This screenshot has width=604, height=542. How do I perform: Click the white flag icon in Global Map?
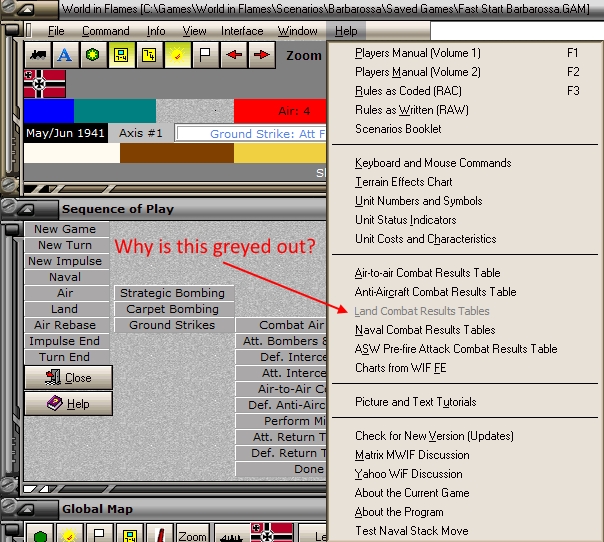(x=99, y=534)
